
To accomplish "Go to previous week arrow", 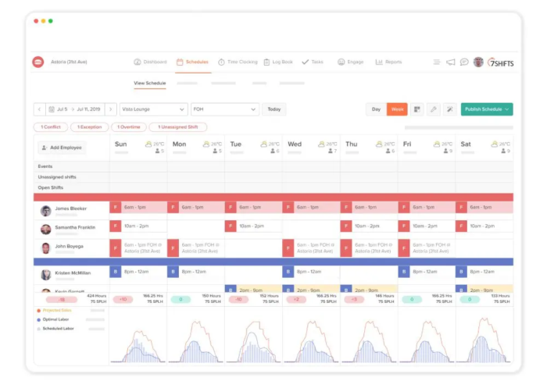I will pos(39,109).
